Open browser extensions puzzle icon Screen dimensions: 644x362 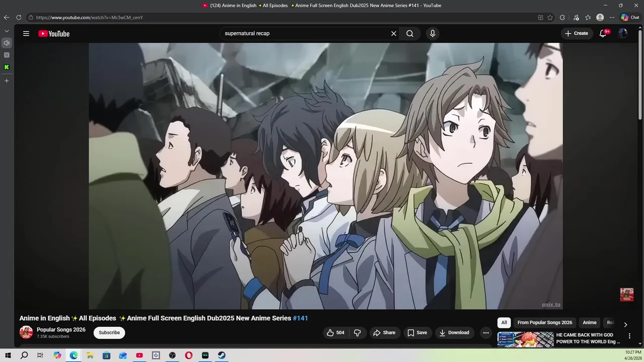[562, 18]
